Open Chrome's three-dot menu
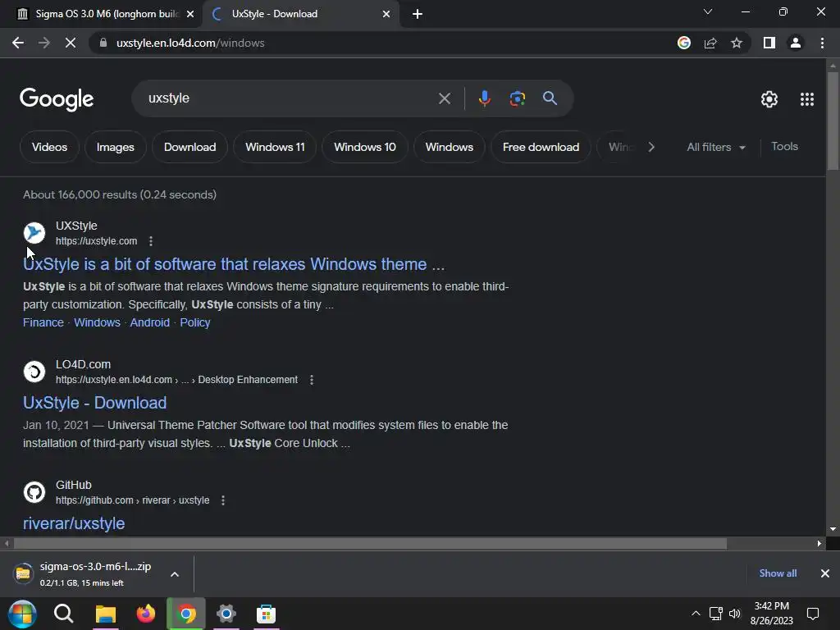 pyautogui.click(x=822, y=43)
